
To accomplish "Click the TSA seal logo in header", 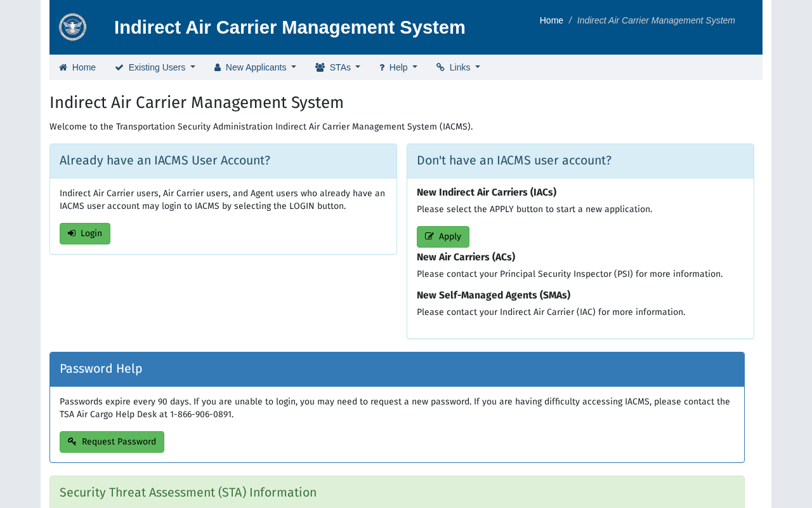I will pos(72,27).
